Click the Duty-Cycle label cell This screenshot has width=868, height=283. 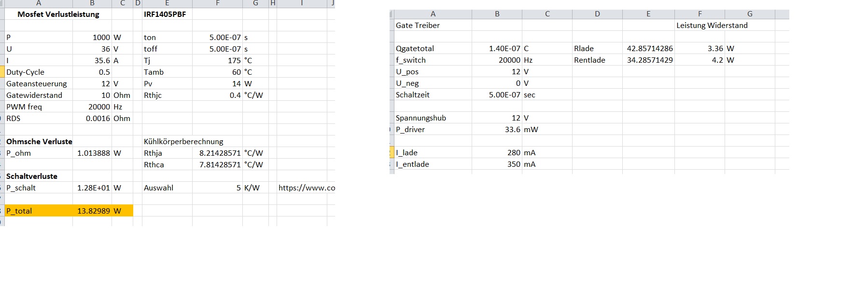pyautogui.click(x=39, y=72)
